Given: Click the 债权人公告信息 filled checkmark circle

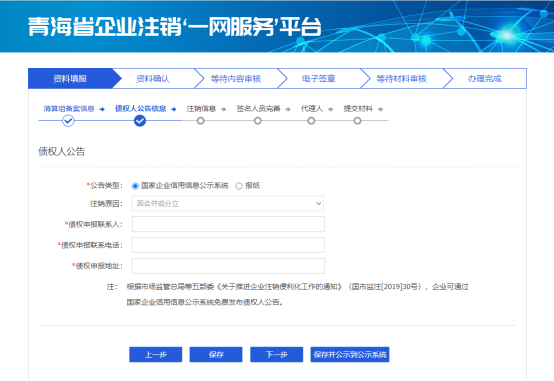Looking at the screenshot, I should 140,121.
